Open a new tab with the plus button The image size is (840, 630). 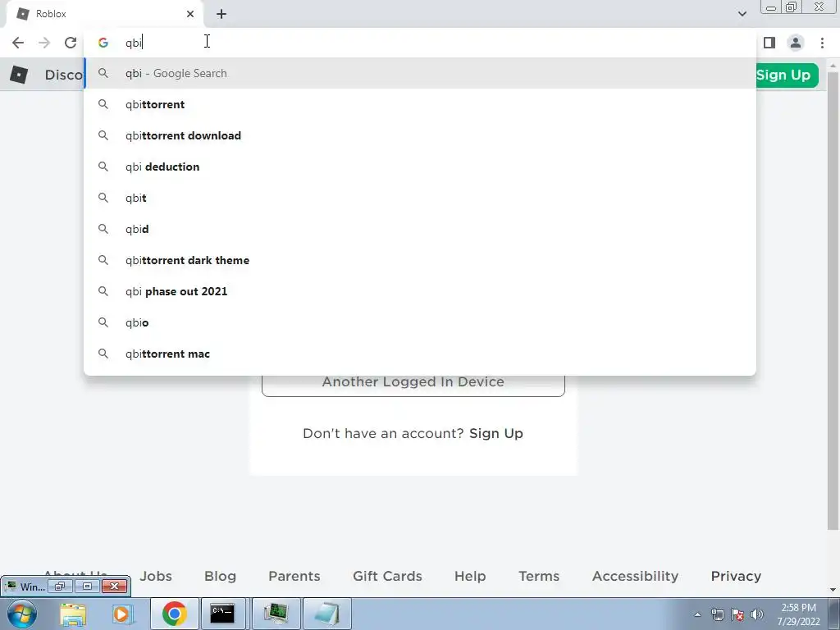pyautogui.click(x=221, y=14)
